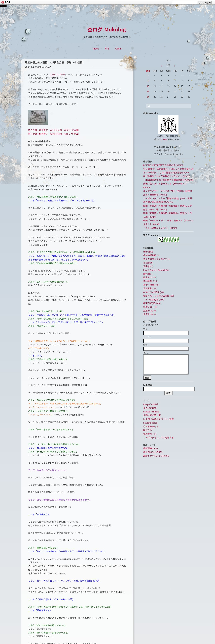
Task: Open the Mokurin author avatar image
Action: 168,125
